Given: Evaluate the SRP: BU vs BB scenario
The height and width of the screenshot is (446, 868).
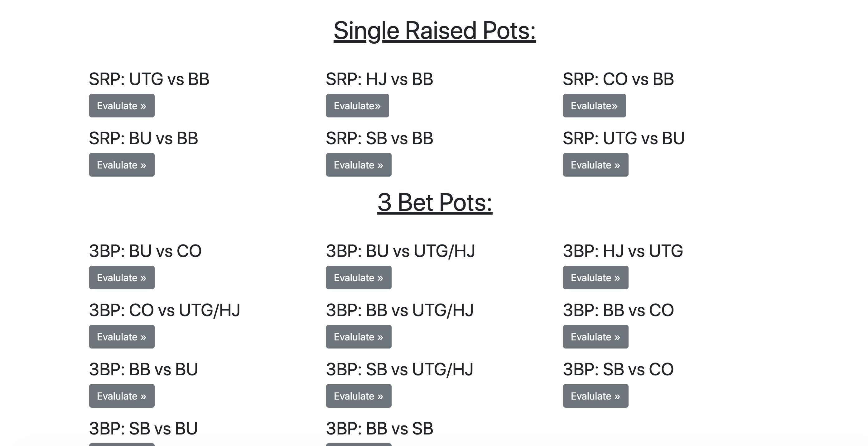Looking at the screenshot, I should pyautogui.click(x=122, y=165).
